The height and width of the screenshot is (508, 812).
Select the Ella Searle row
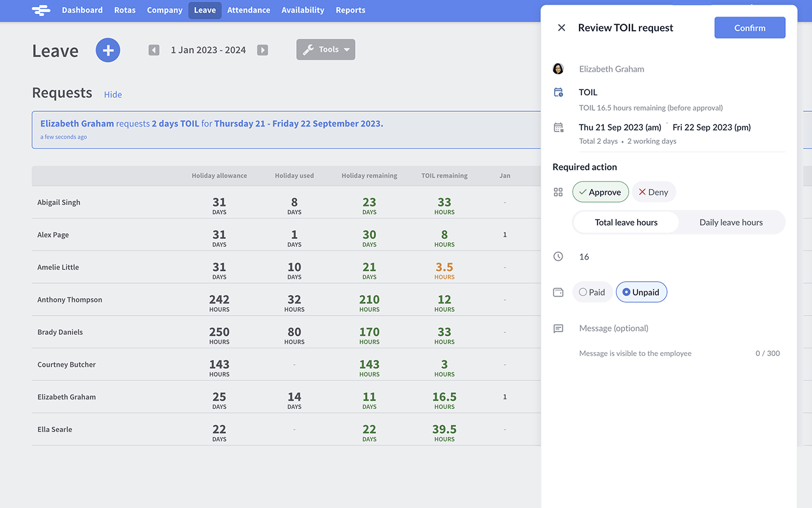(x=287, y=429)
